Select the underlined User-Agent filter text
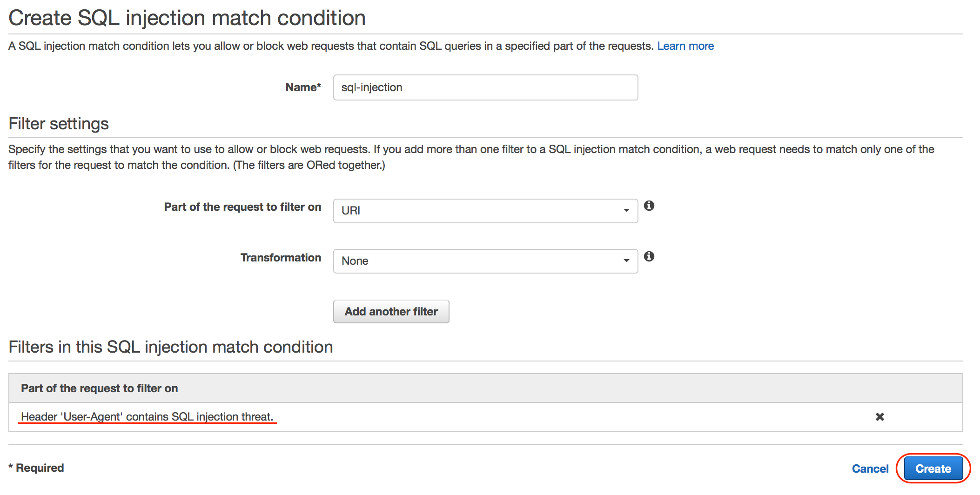 point(147,416)
